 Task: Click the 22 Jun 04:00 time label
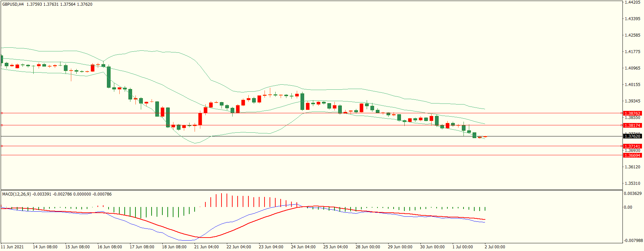click(239, 247)
